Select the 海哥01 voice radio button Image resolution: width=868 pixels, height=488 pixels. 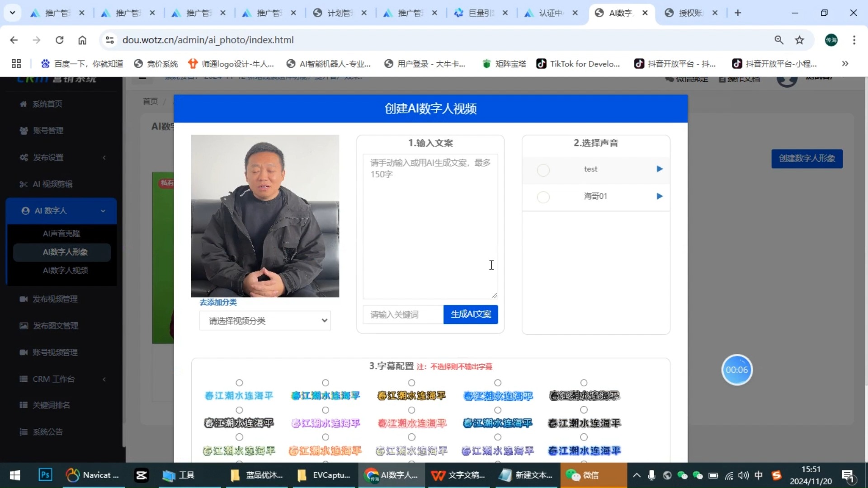(543, 197)
